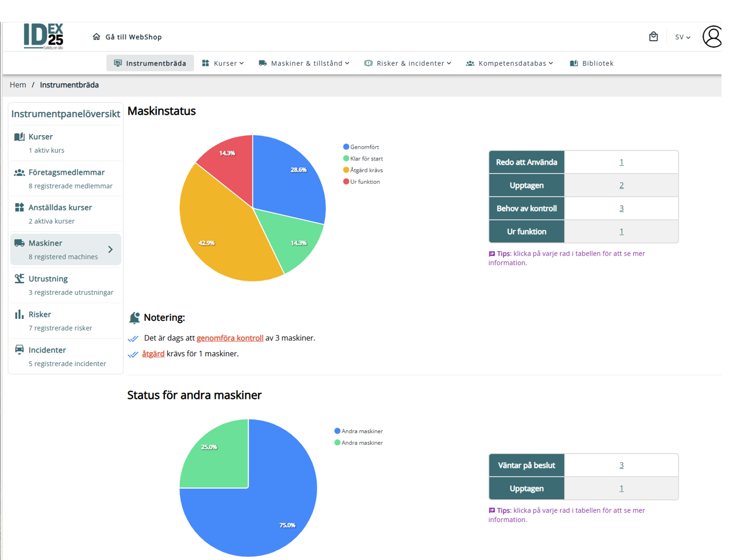Select the Instrumentbräda tab

[x=150, y=63]
